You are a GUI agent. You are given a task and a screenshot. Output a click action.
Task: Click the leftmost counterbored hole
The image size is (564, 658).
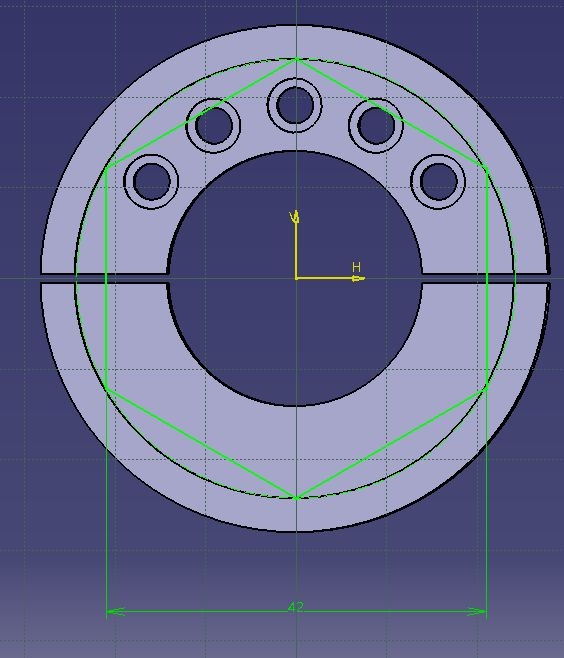[x=151, y=181]
